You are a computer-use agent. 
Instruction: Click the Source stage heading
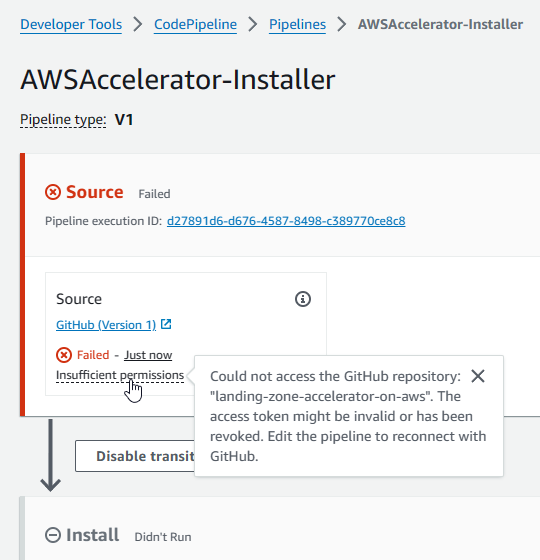pyautogui.click(x=95, y=192)
